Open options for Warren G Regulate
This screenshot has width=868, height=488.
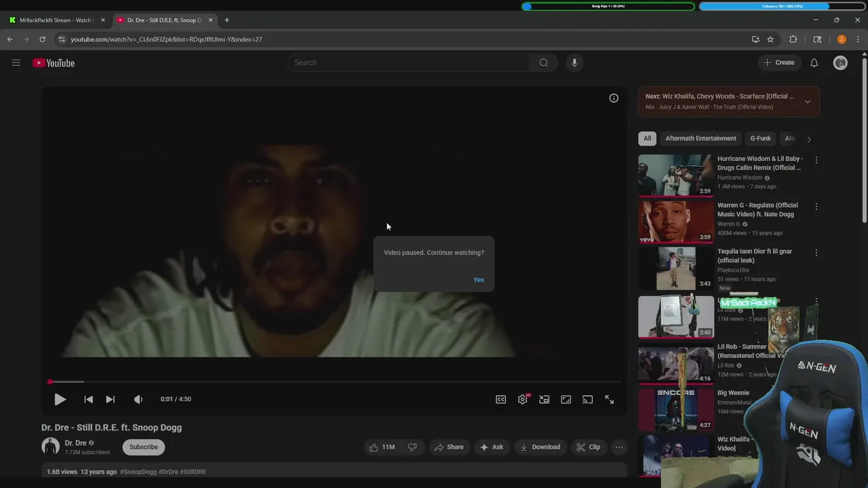point(816,207)
